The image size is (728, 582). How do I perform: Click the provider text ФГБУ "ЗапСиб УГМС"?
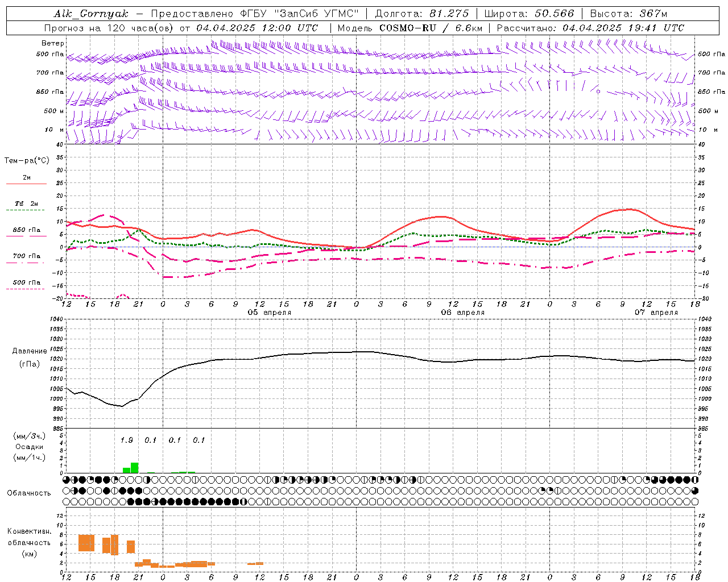299,14
